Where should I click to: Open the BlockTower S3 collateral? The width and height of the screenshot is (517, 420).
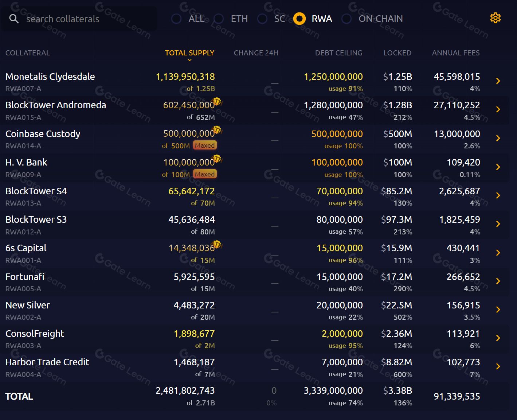click(36, 219)
